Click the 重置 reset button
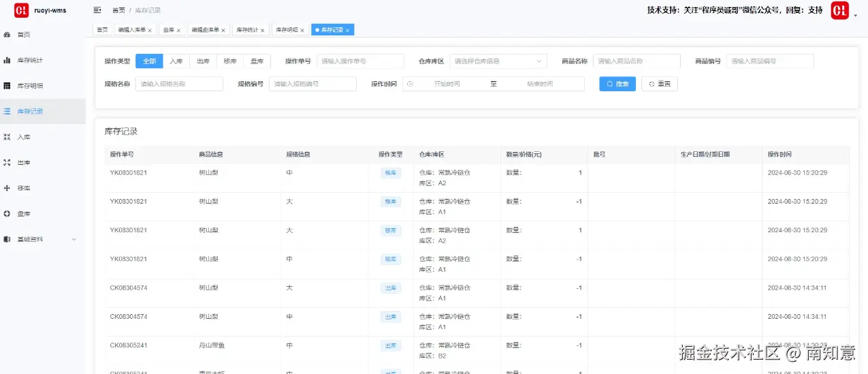Screen dimensions: 868x374 click(x=660, y=84)
